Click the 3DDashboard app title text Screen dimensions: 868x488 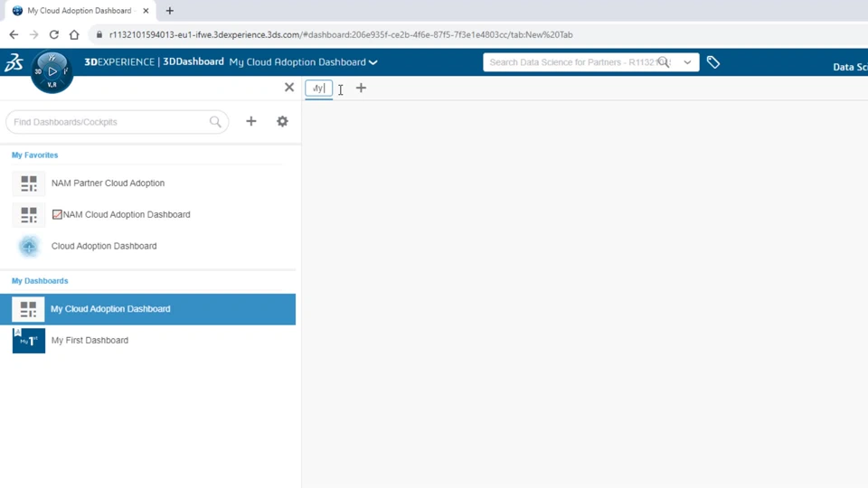[x=193, y=62]
